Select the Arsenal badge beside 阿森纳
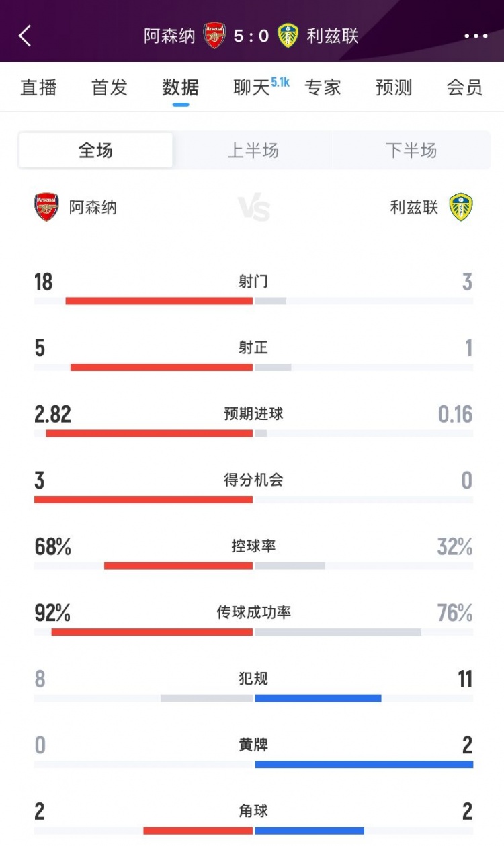 45,207
